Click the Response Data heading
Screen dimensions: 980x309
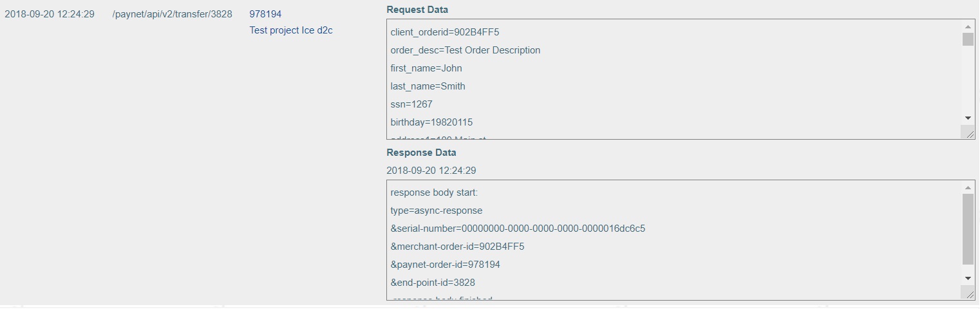point(421,153)
